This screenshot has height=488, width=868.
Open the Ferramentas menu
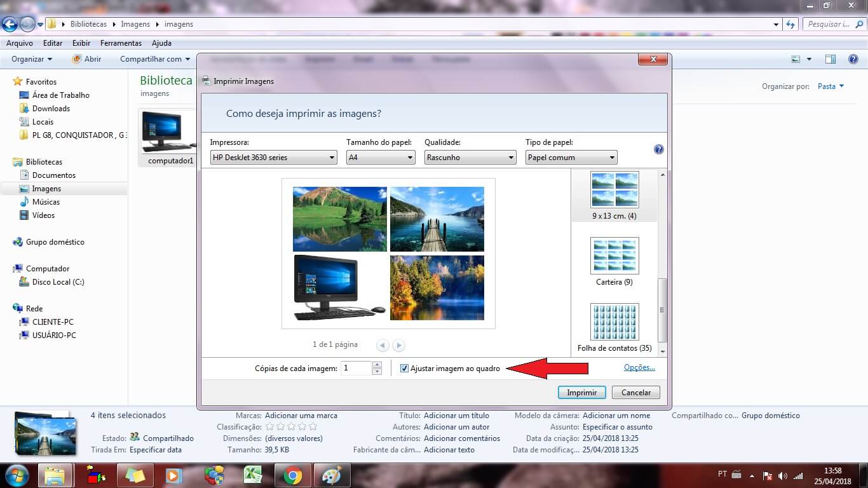(121, 43)
